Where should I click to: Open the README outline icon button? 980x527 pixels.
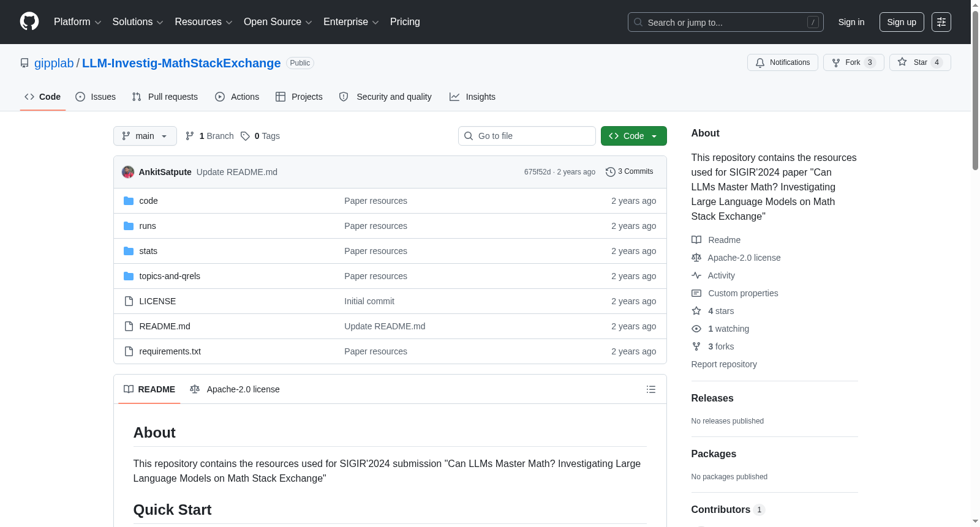[651, 389]
